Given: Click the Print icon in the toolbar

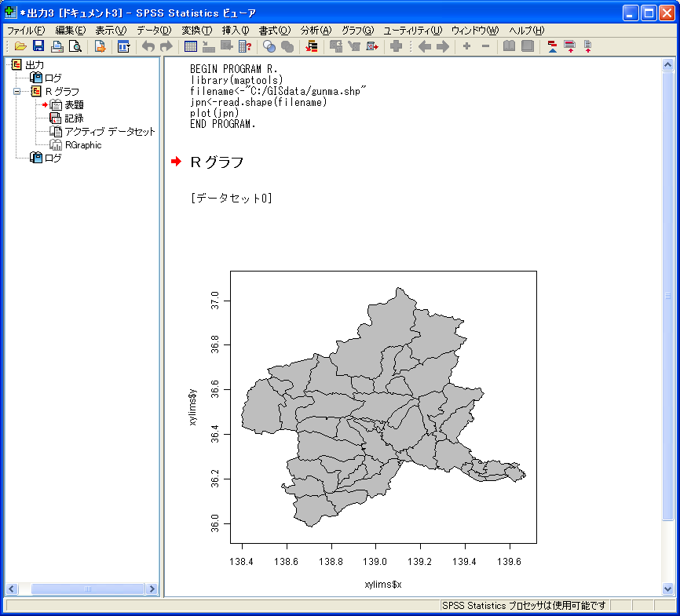Looking at the screenshot, I should tap(57, 47).
